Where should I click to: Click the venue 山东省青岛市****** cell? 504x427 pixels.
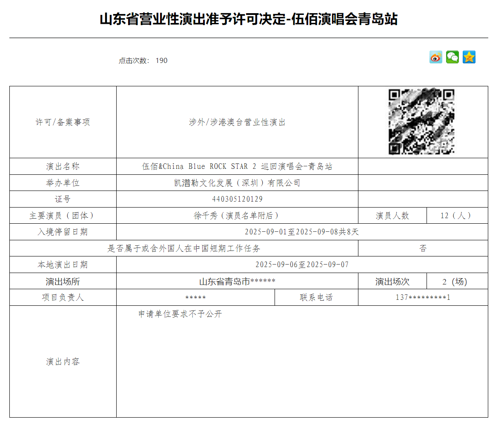(237, 282)
